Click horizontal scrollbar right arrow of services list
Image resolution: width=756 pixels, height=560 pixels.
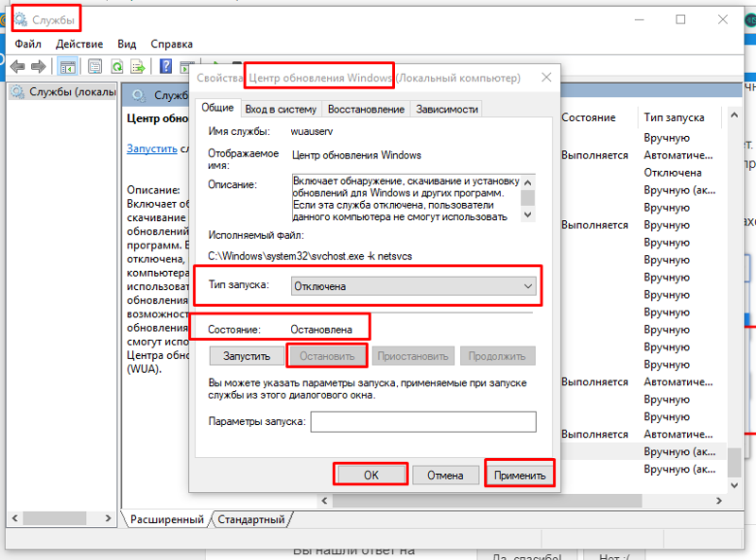pyautogui.click(x=719, y=501)
